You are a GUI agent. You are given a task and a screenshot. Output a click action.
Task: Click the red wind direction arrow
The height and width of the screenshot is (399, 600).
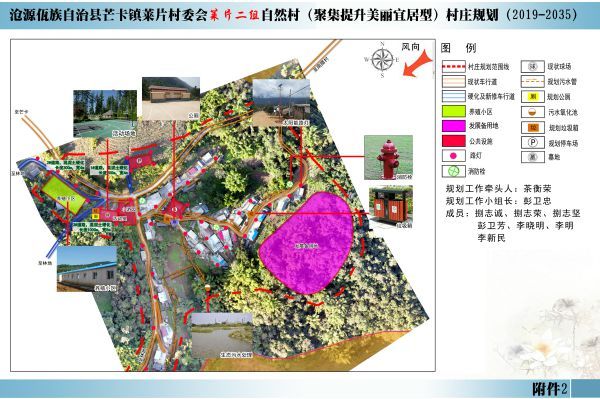tap(418, 64)
